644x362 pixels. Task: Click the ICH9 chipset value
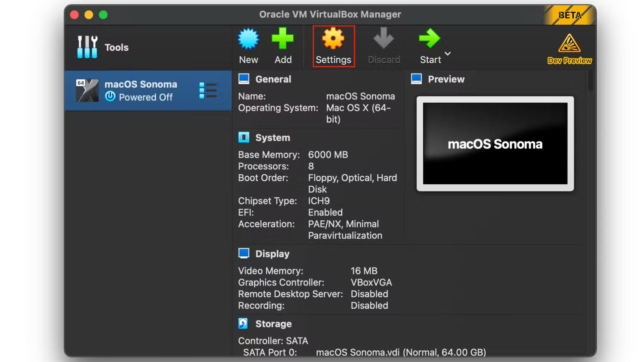point(319,201)
